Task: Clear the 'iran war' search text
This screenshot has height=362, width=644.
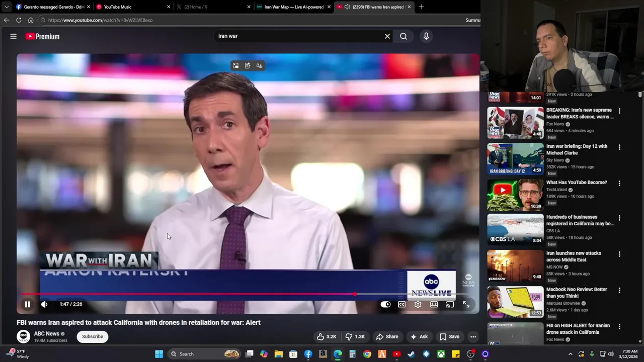Action: [x=387, y=36]
